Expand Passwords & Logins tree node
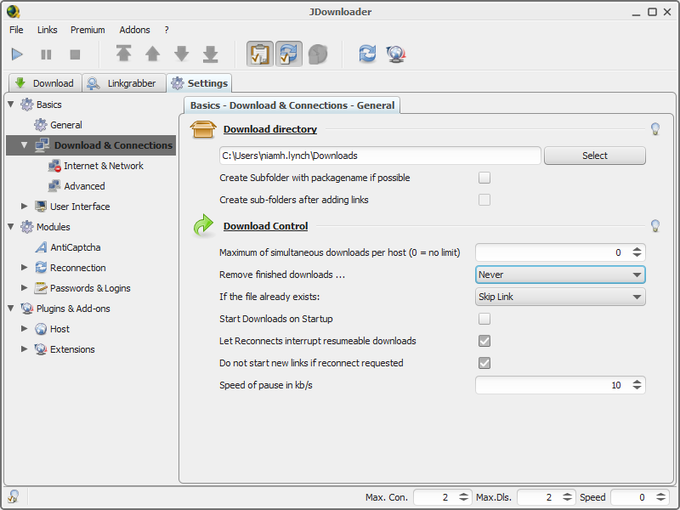 tap(24, 288)
